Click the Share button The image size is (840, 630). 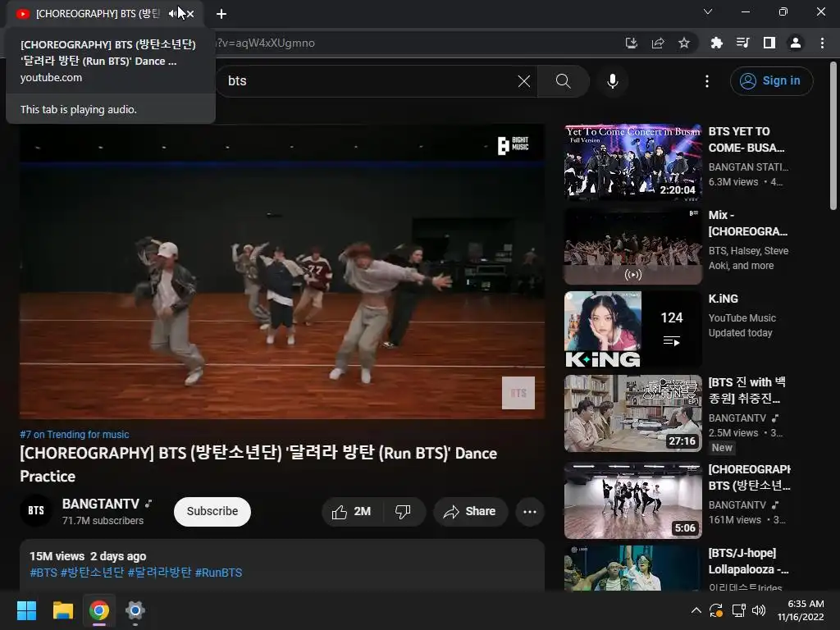(x=470, y=512)
